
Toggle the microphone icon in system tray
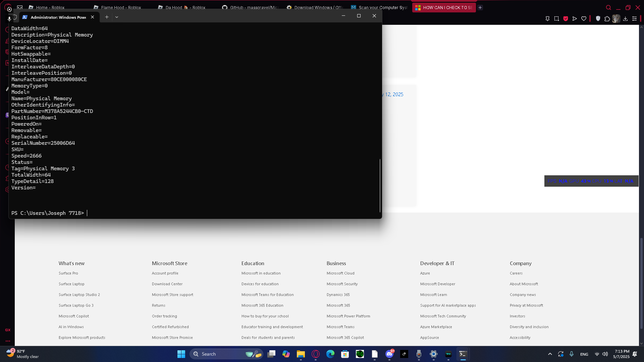572,354
